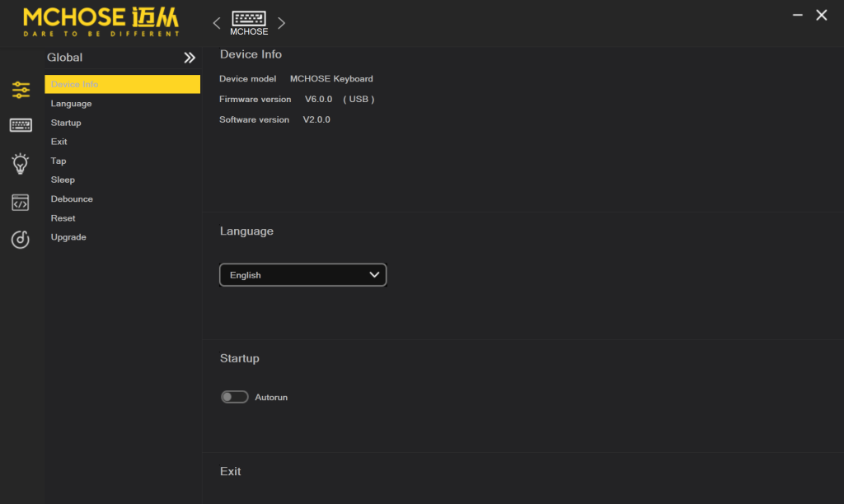The height and width of the screenshot is (504, 844).
Task: Open the Sleep settings entry
Action: pos(63,180)
